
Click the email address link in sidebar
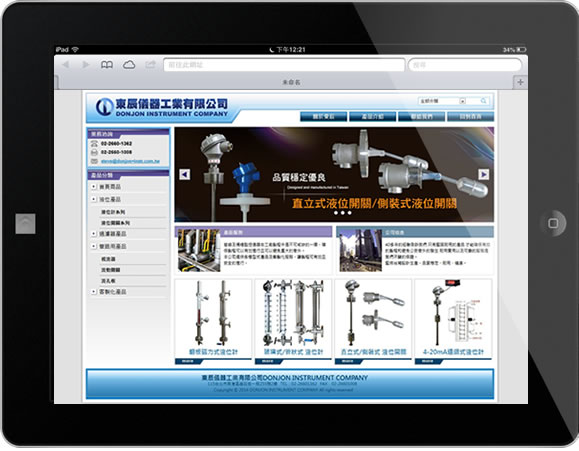[x=130, y=161]
